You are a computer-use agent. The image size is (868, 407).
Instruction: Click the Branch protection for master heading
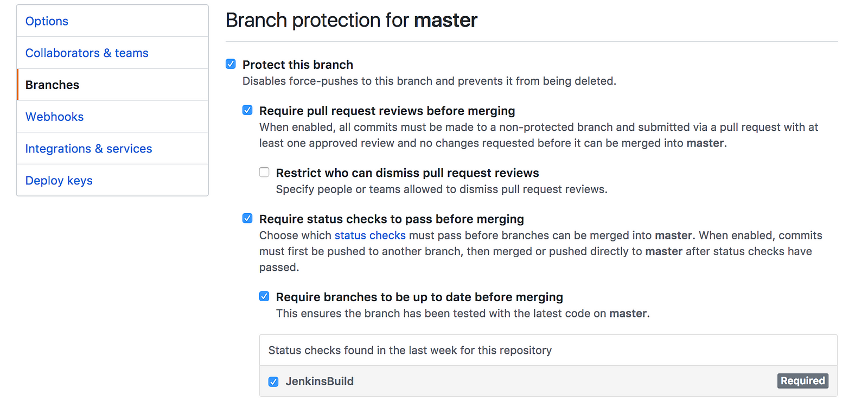[x=352, y=21]
